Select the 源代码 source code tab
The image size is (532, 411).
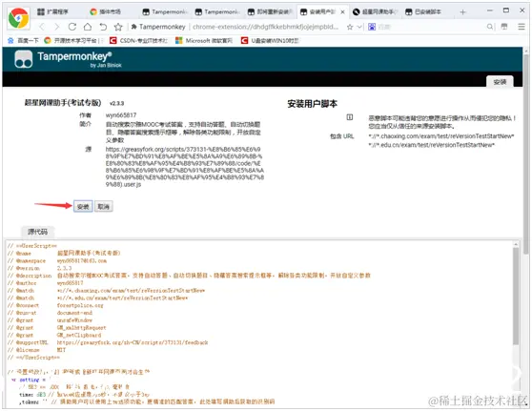(x=38, y=232)
